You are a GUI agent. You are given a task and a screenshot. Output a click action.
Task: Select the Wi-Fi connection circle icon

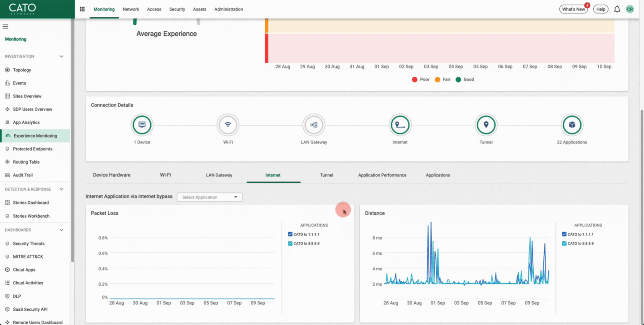coord(228,125)
